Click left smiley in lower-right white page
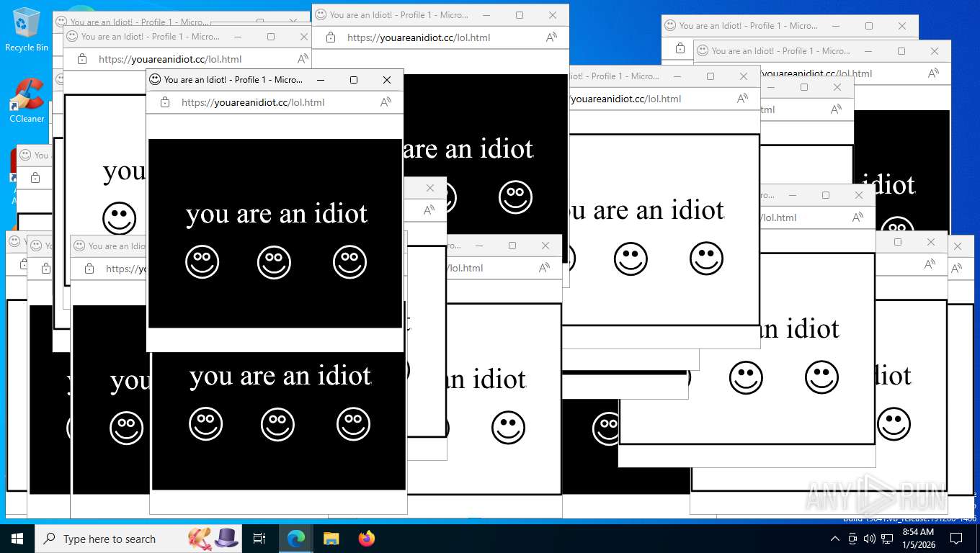Screen dimensions: 980x553 tap(746, 377)
